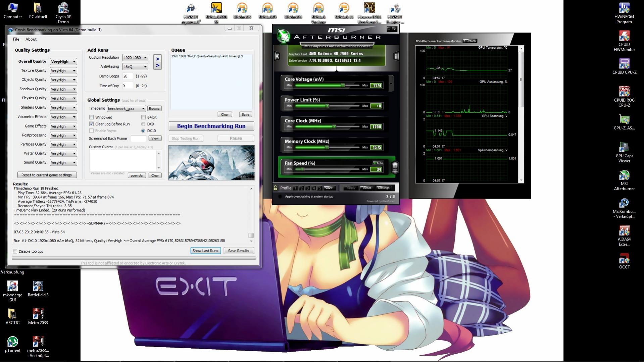Image resolution: width=644 pixels, height=362 pixels.
Task: Expand the AntiAliasing dropdown
Action: pyautogui.click(x=135, y=67)
